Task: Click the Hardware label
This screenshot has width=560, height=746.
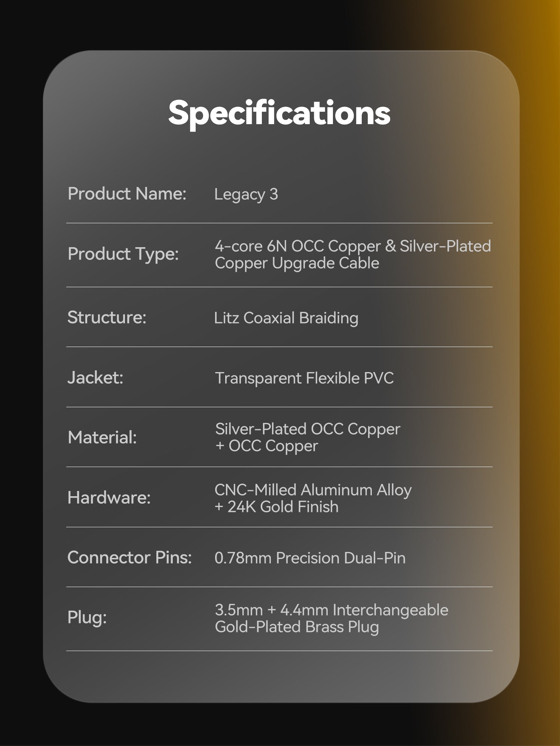Action: tap(109, 498)
